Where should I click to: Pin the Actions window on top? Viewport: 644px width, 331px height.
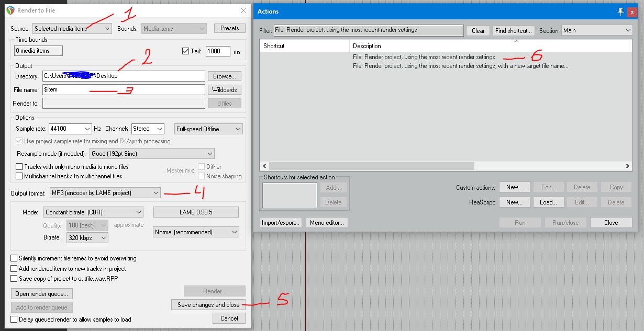click(621, 12)
